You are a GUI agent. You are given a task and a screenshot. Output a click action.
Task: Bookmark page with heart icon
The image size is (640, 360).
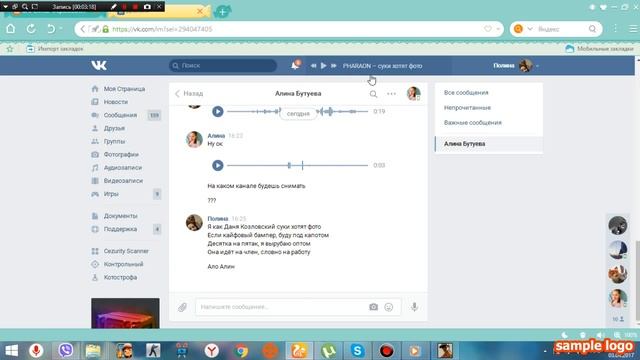coord(488,29)
